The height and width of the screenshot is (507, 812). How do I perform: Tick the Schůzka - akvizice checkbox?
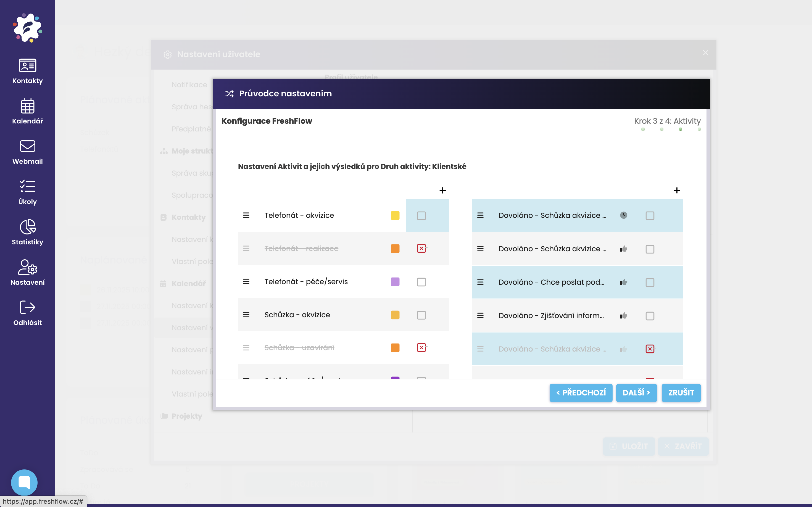421,315
